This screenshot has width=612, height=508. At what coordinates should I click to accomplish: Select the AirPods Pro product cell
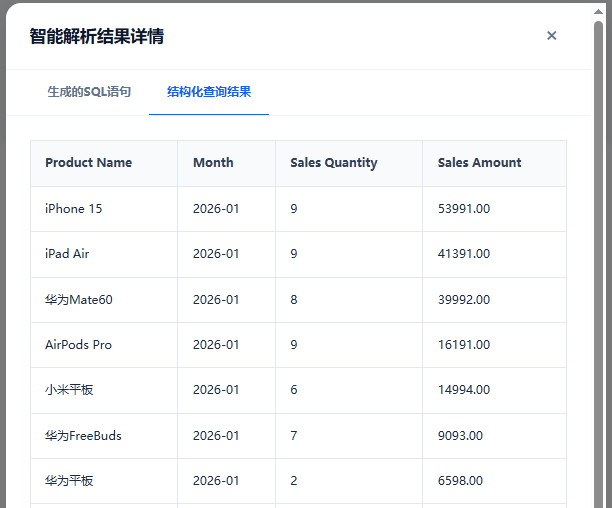tap(104, 345)
